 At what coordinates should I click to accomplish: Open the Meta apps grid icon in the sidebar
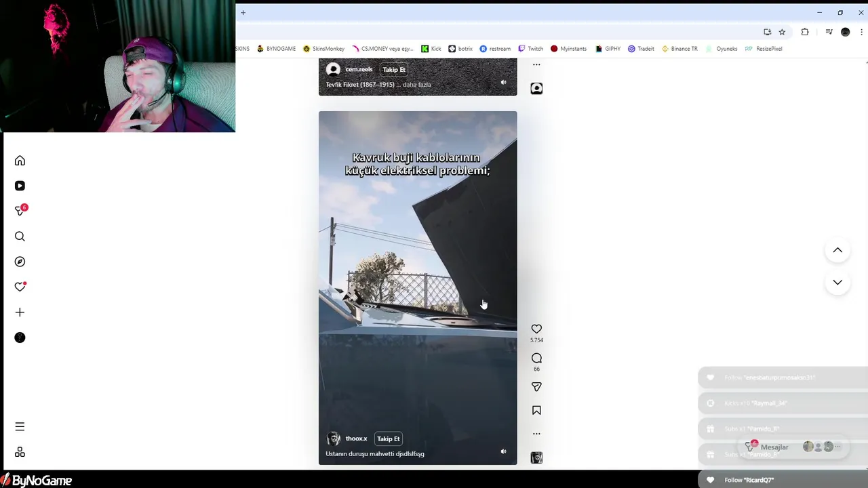pyautogui.click(x=20, y=452)
